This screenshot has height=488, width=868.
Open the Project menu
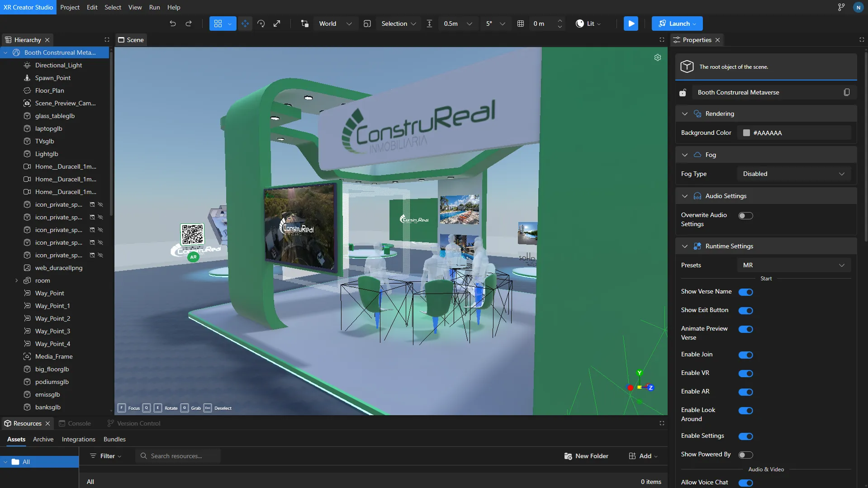click(x=70, y=7)
